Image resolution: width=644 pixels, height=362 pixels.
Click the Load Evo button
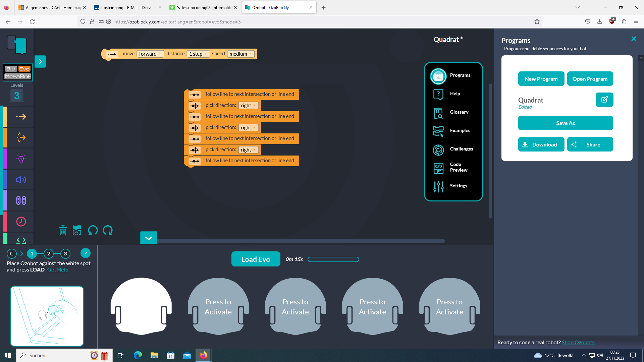coord(256,259)
